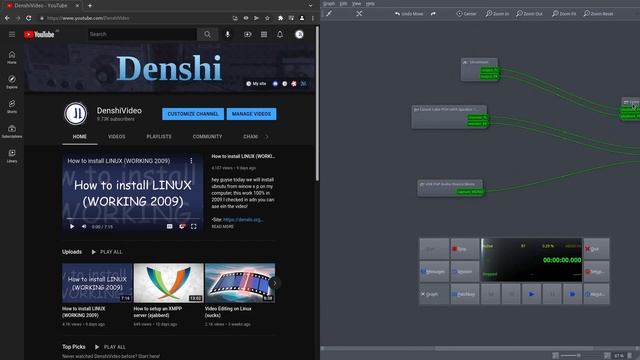Click Zoom Out in the graph toolbar
Screen dimensions: 640x360
pyautogui.click(x=529, y=13)
